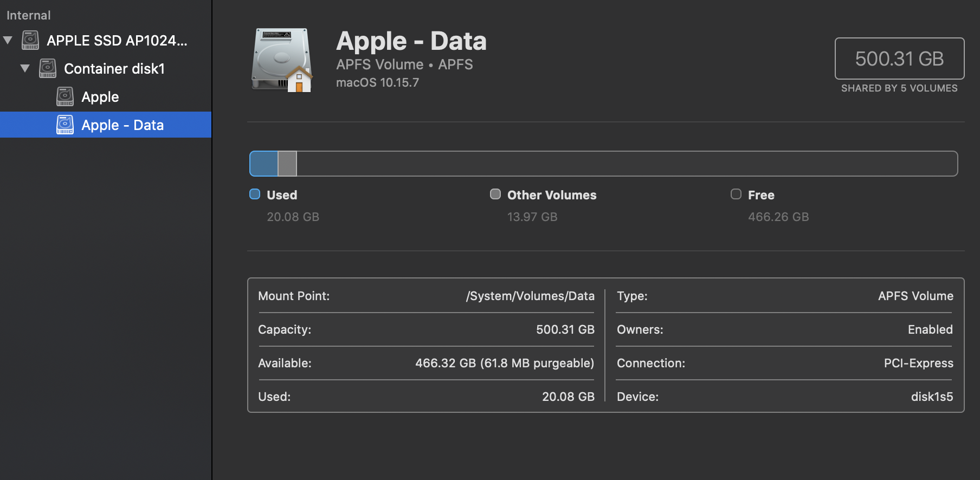This screenshot has height=480, width=980.
Task: Select Container disk1 in the sidebar
Action: pos(114,69)
